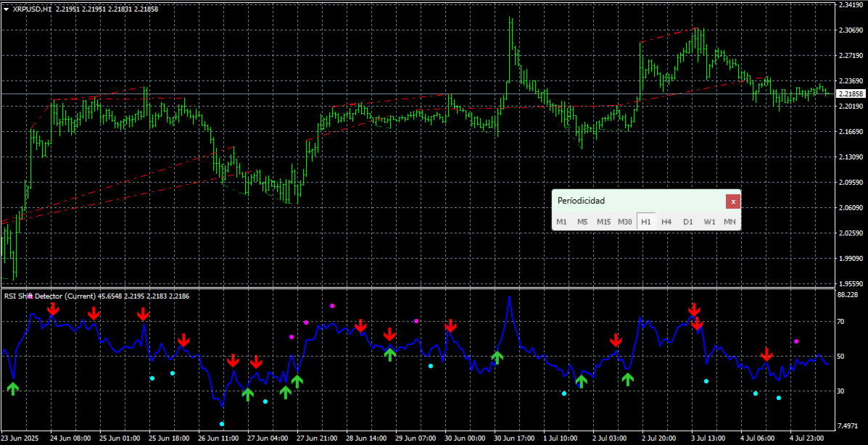Change timeframe to M15
The width and height of the screenshot is (868, 445).
(x=603, y=221)
